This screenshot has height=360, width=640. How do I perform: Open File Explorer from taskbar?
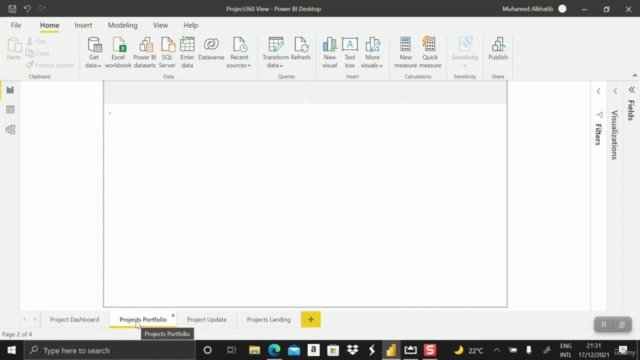(x=254, y=350)
